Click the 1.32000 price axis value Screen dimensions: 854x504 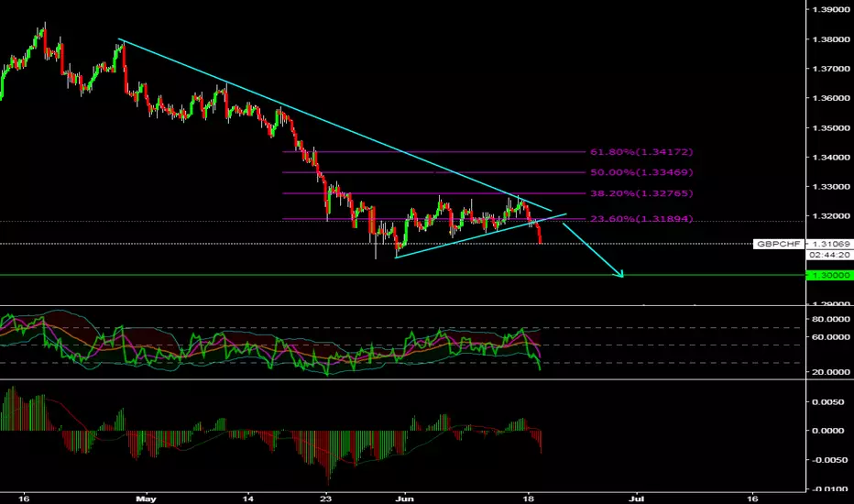pyautogui.click(x=831, y=216)
